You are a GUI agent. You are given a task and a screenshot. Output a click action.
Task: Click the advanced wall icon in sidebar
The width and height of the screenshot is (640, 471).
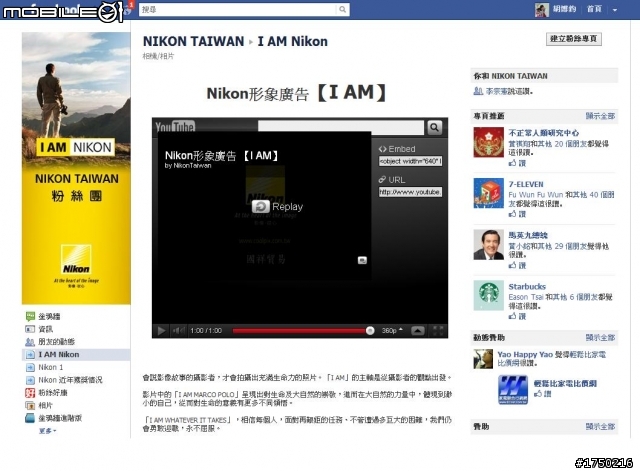tap(30, 418)
